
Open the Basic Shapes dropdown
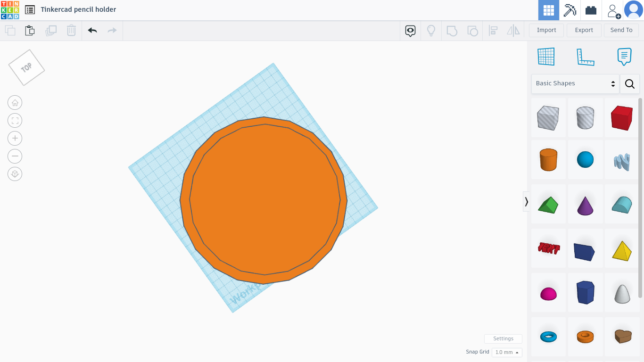[x=575, y=83]
